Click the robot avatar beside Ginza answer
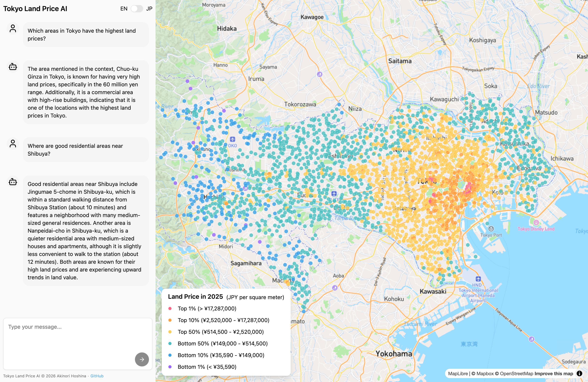The height and width of the screenshot is (382, 588). (x=13, y=67)
